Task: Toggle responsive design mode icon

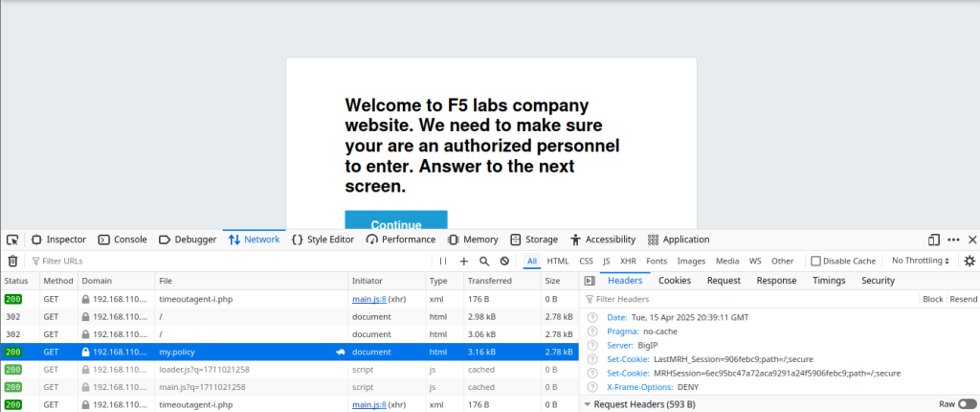Action: tap(934, 240)
